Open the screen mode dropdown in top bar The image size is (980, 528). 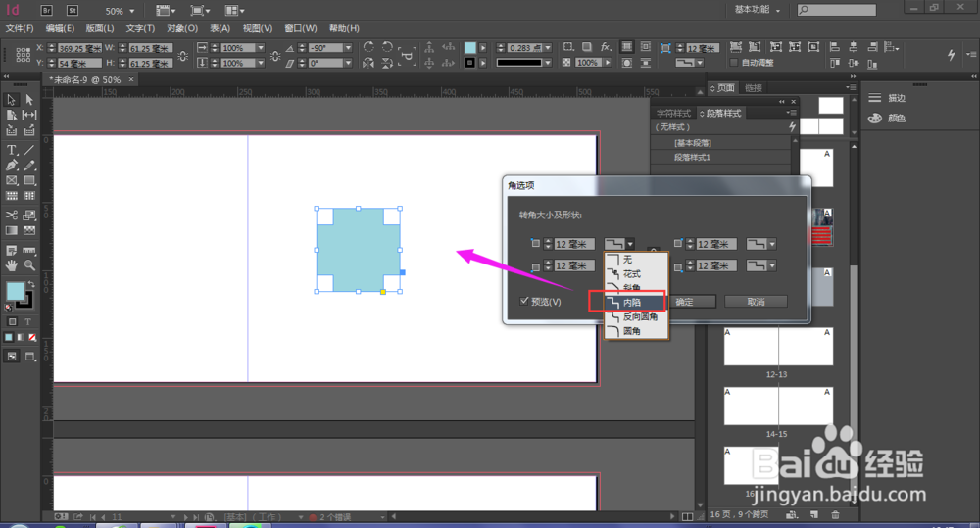point(200,10)
